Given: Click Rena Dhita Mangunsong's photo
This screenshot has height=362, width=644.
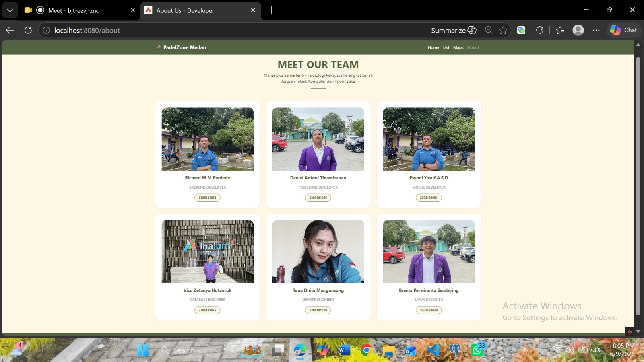Looking at the screenshot, I should pos(318,251).
